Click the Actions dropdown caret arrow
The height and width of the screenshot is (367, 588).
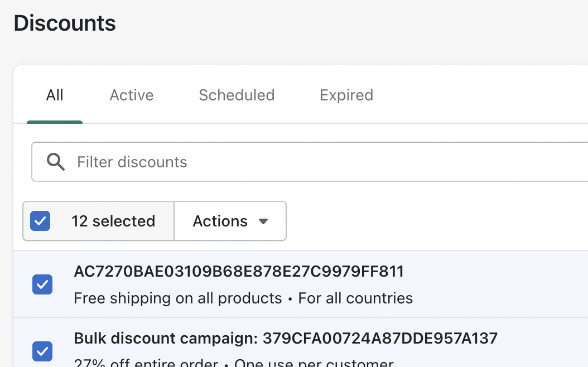pyautogui.click(x=263, y=221)
